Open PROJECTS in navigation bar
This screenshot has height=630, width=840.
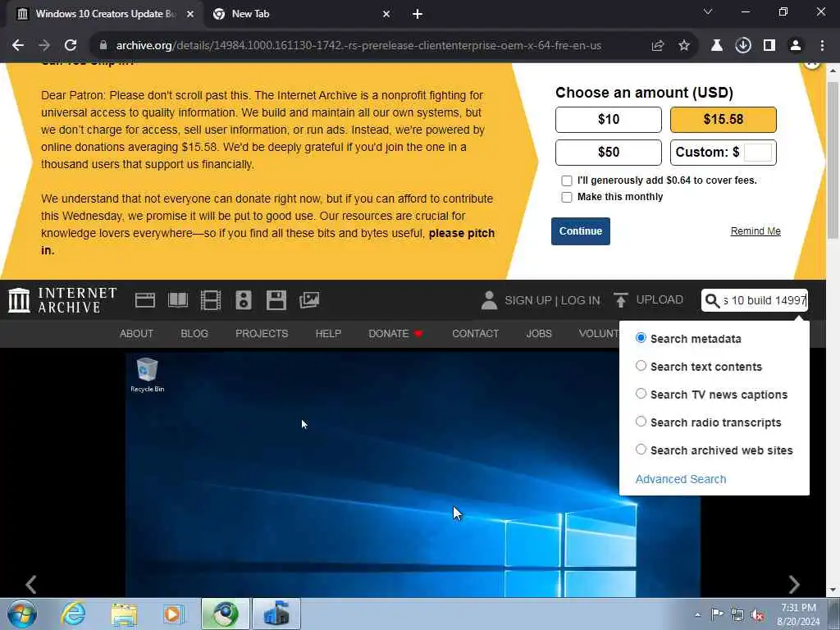262,334
